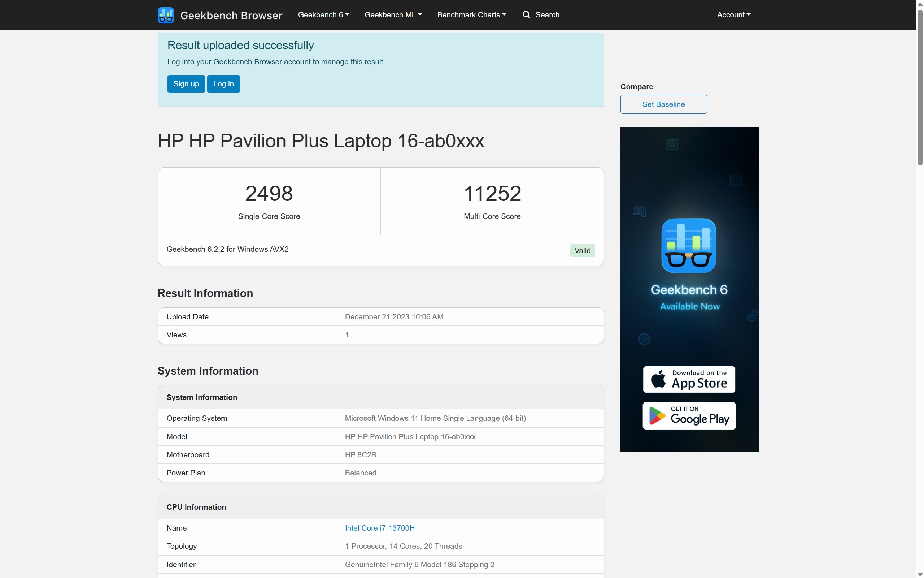
Task: Click the HP Pavilion Plus Laptop page heading
Action: pyautogui.click(x=321, y=141)
